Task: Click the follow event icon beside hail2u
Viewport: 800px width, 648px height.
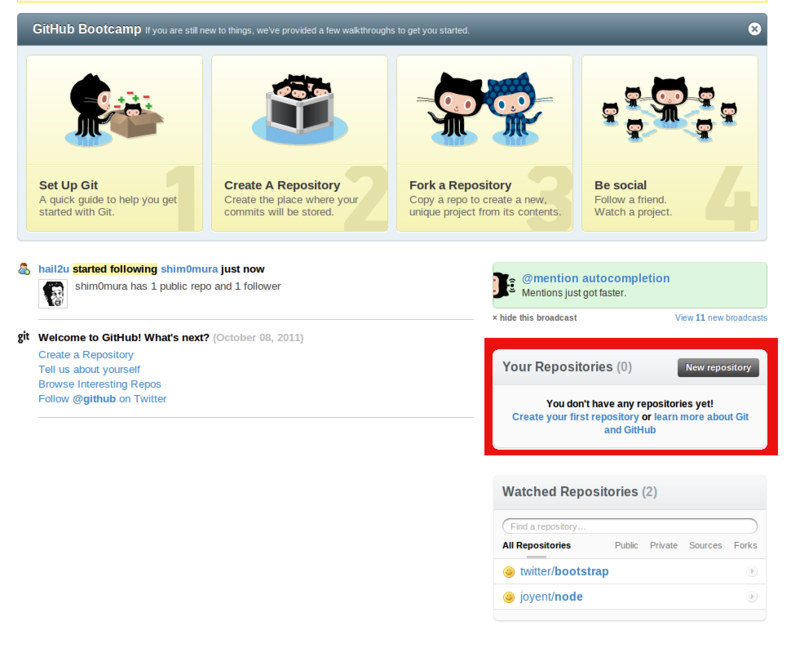Action: 24,269
